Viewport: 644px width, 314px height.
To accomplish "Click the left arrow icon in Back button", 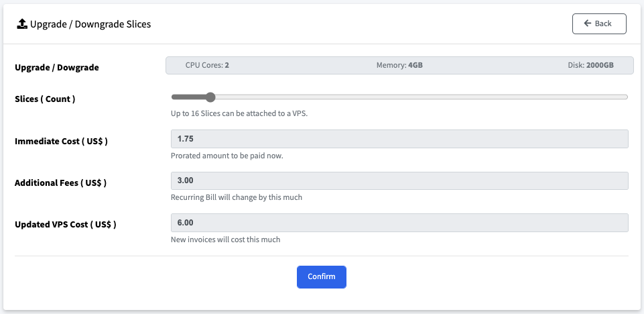I will (588, 23).
